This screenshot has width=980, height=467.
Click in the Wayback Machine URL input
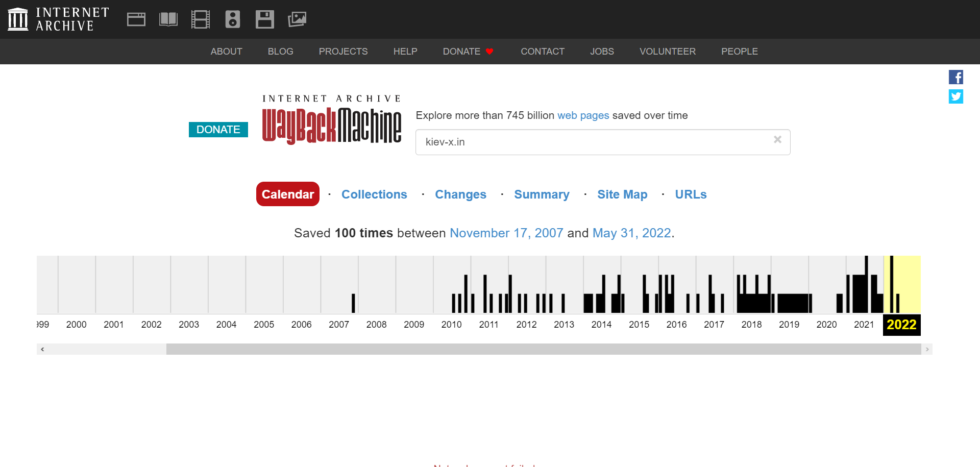tap(592, 142)
